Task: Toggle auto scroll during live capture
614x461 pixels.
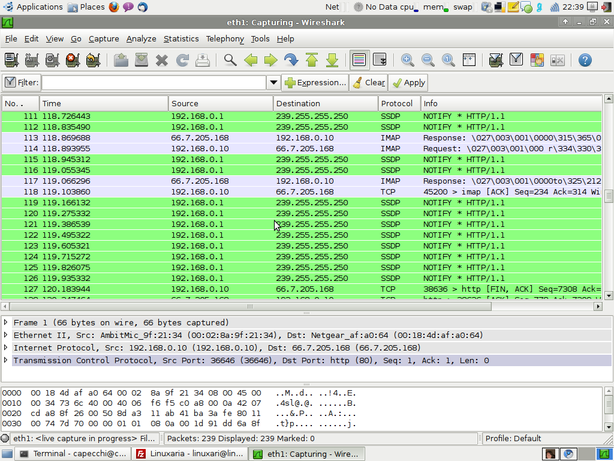Action: [x=379, y=60]
